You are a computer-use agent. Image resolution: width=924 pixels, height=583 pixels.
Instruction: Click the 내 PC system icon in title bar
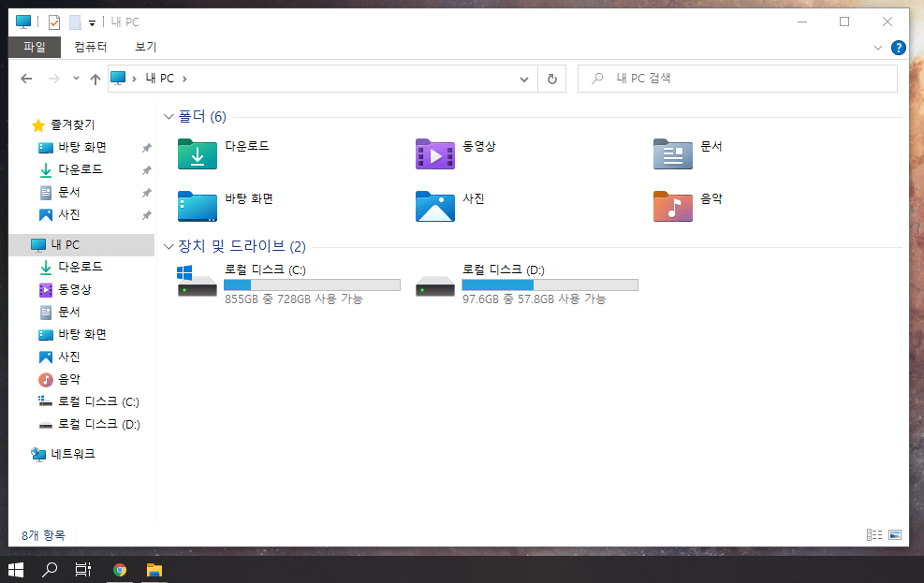click(23, 22)
